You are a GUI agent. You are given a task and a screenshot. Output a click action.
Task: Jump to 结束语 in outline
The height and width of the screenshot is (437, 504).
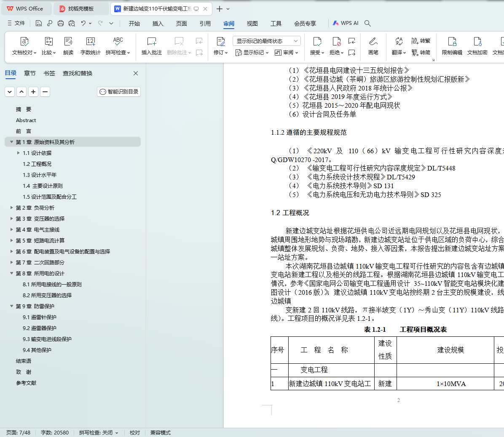click(x=24, y=361)
